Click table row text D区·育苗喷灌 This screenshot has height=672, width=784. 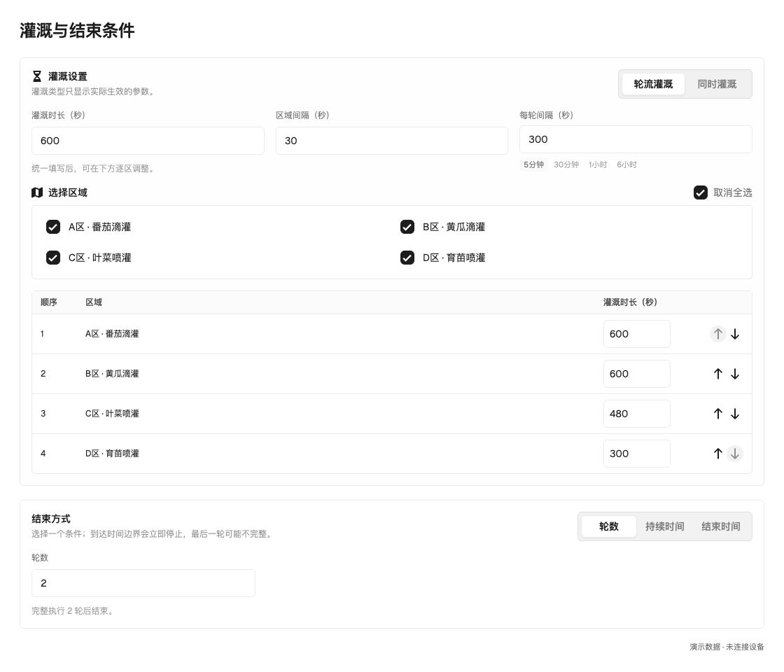pos(112,454)
